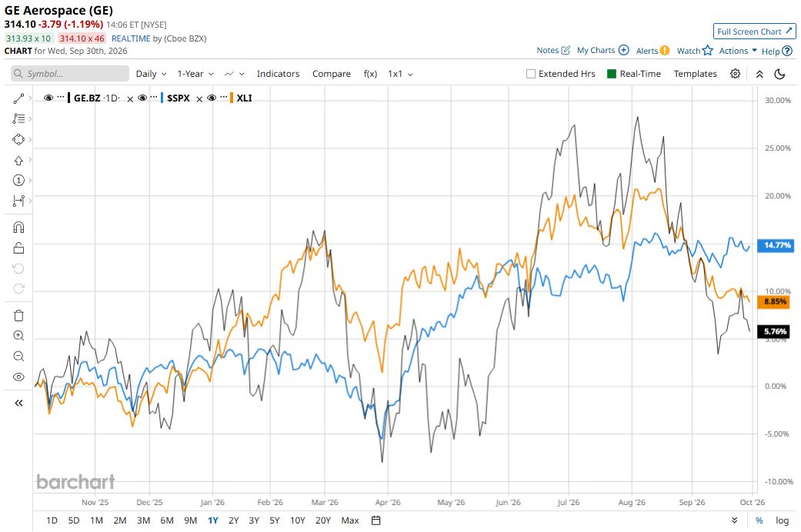Open the calendar date range icon
This screenshot has width=801, height=532.
376,520
